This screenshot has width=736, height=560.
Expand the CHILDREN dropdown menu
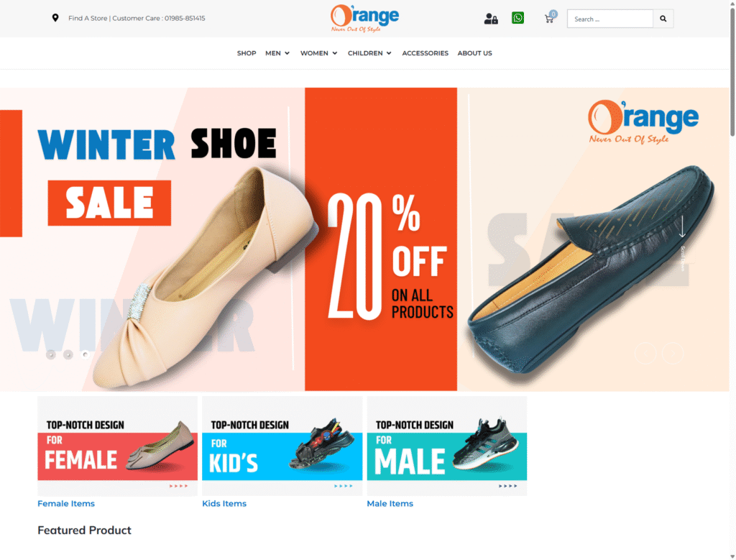point(369,53)
